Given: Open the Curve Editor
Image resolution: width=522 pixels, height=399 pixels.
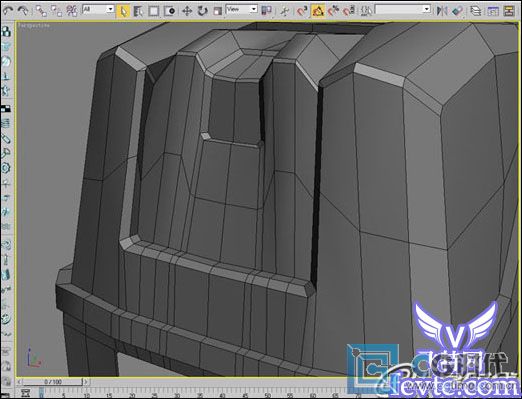Looking at the screenshot, I should pyautogui.click(x=493, y=11).
